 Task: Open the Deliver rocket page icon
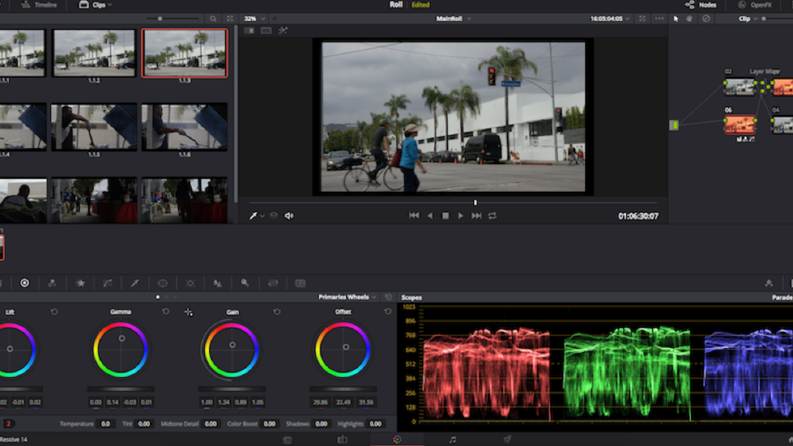pos(507,439)
